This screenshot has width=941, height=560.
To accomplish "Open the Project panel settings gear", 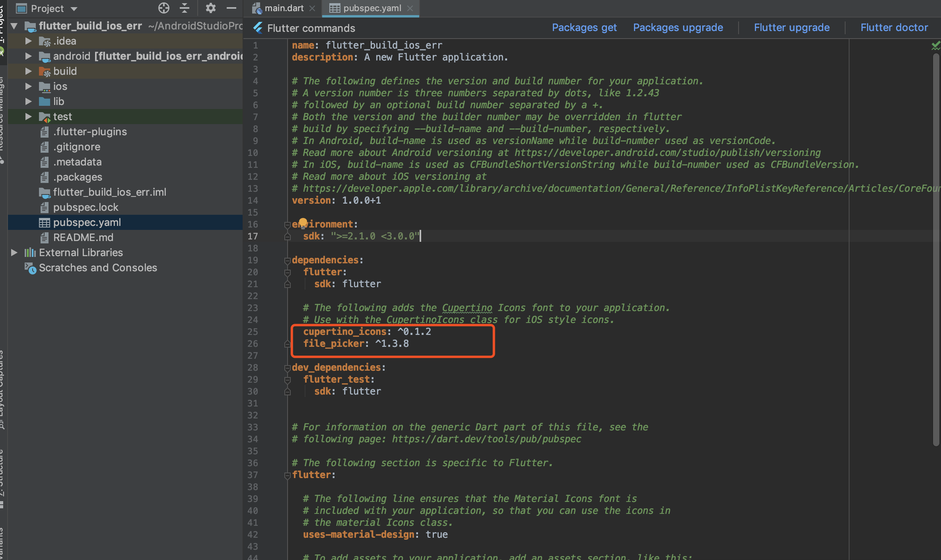I will (210, 8).
